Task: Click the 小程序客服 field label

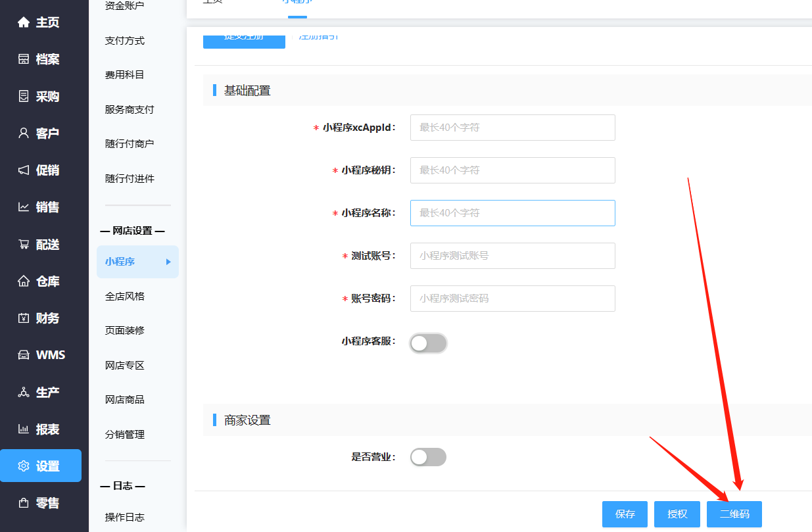Action: point(370,341)
